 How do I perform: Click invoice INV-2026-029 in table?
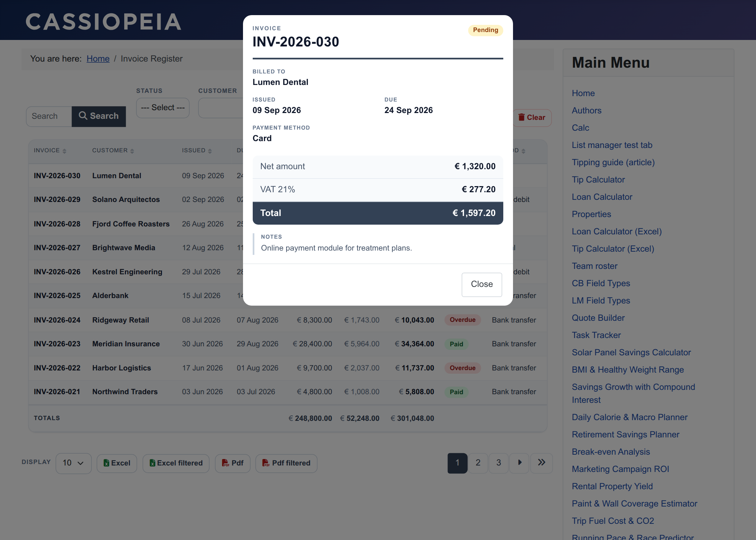click(x=57, y=199)
